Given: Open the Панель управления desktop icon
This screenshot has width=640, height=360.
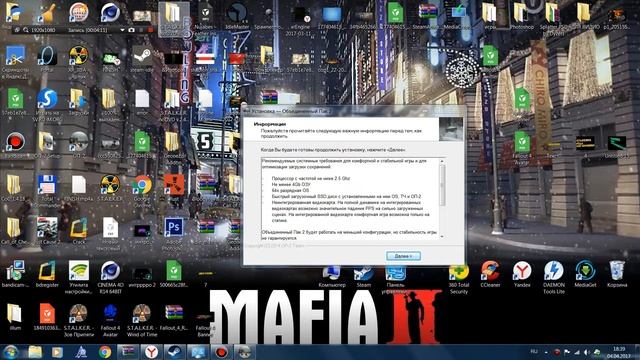Looking at the screenshot, I should [395, 280].
